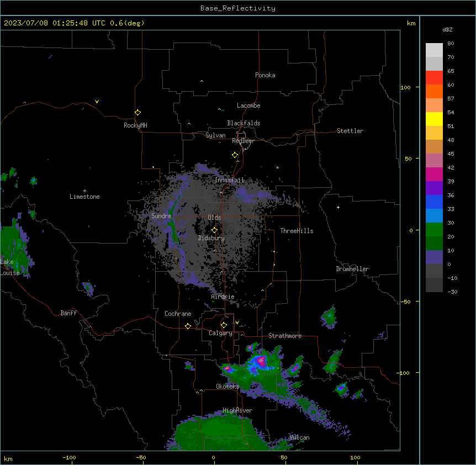Screen dimensions: 476x465
Task: Click the Calgary label
Action: click(220, 333)
